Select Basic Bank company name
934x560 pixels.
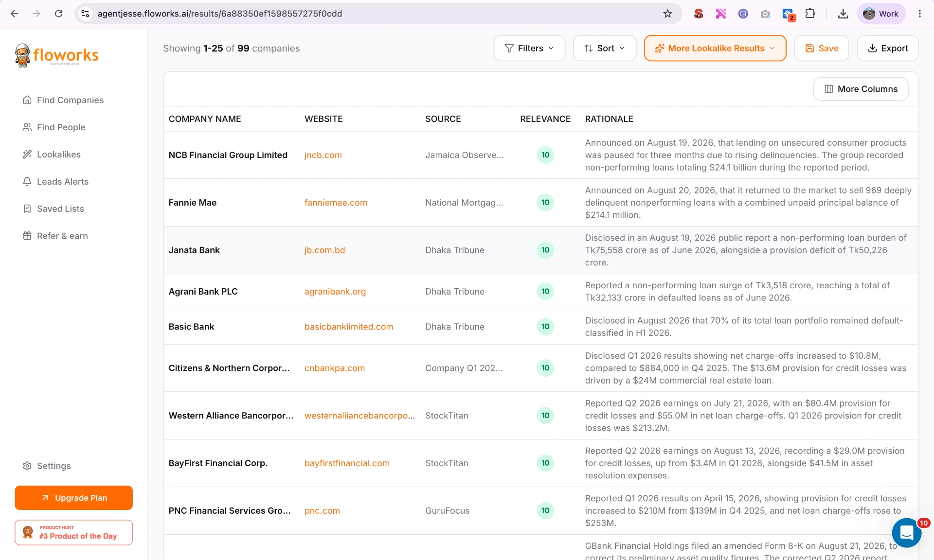[191, 327]
